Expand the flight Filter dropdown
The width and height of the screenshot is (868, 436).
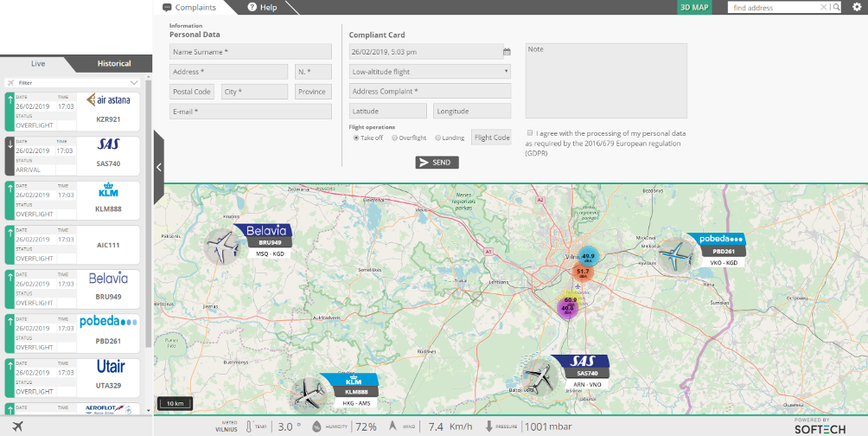coord(133,82)
